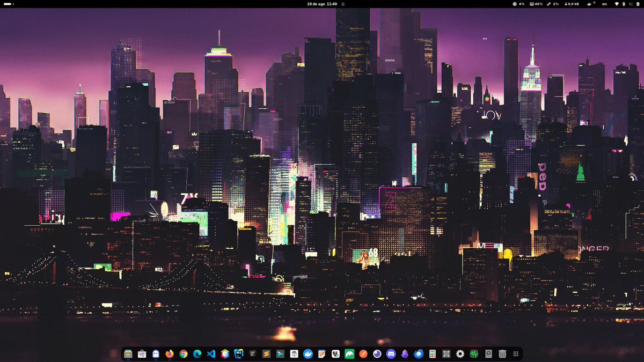Click the CPU 4% indicator
Viewport: 644px width, 362px height.
click(519, 4)
